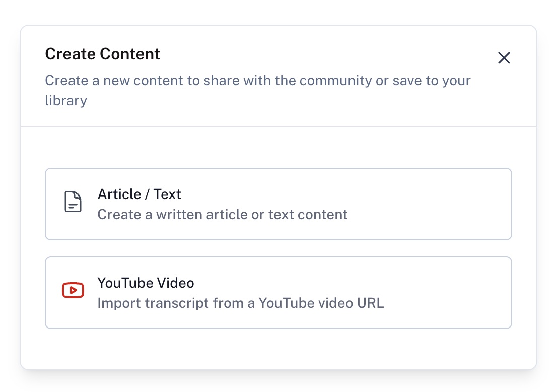Click blank space above the Article / Text card
Screen dimensions: 559x392
tap(278, 148)
